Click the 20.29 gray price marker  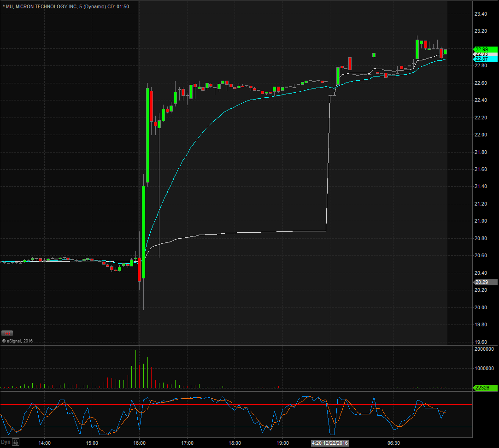[485, 282]
